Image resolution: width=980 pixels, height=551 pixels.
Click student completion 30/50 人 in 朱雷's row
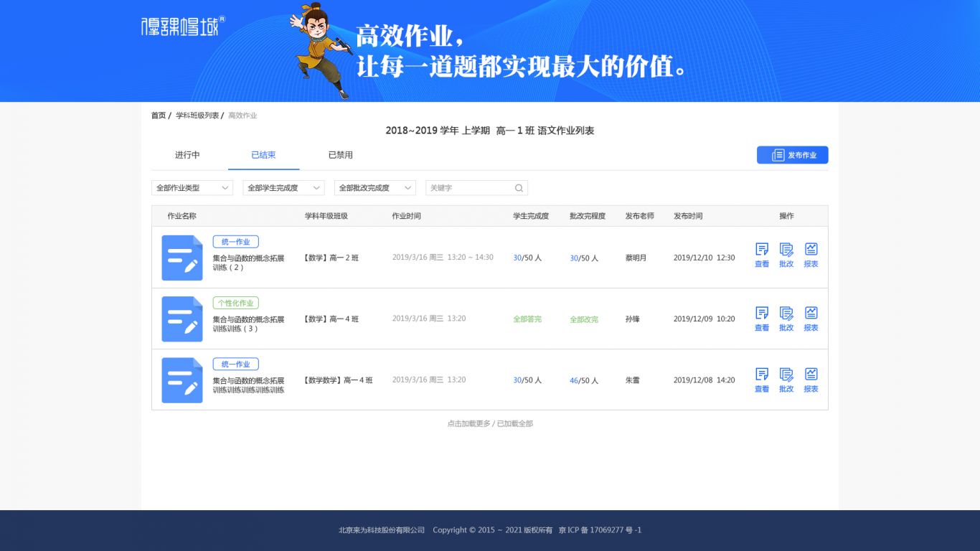[x=527, y=380]
